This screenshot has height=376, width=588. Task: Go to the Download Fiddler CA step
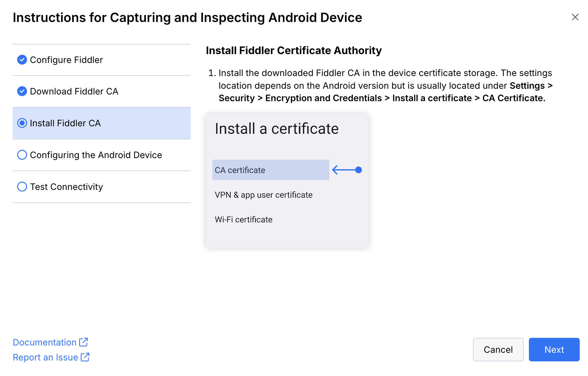point(74,91)
